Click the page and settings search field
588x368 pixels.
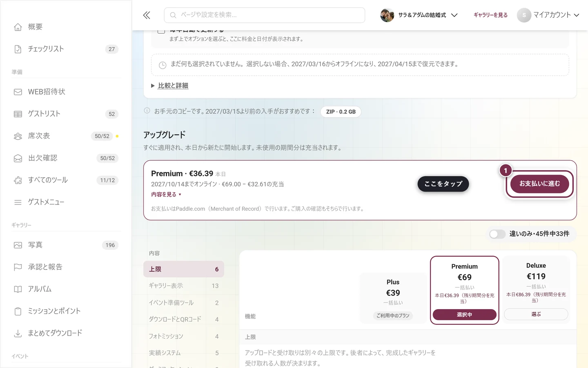point(265,15)
